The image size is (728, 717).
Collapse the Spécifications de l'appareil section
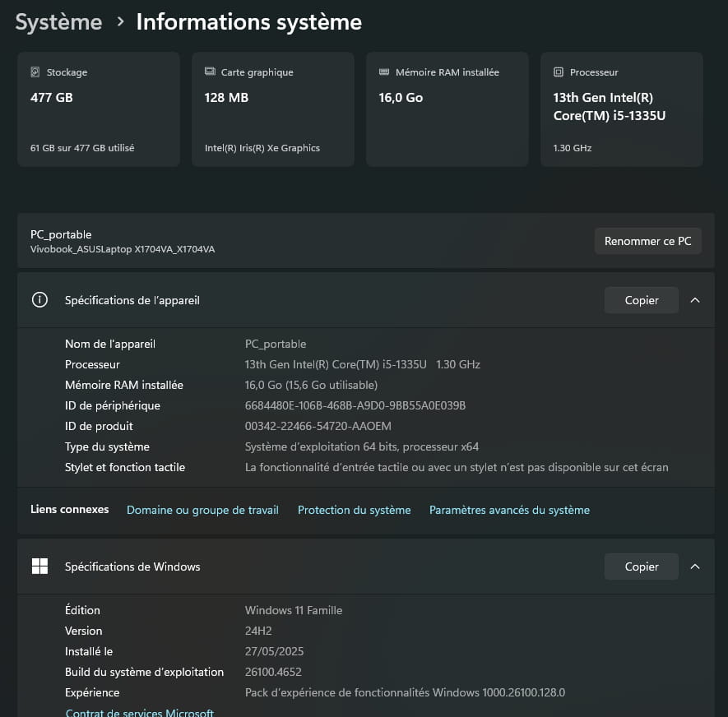tap(694, 300)
